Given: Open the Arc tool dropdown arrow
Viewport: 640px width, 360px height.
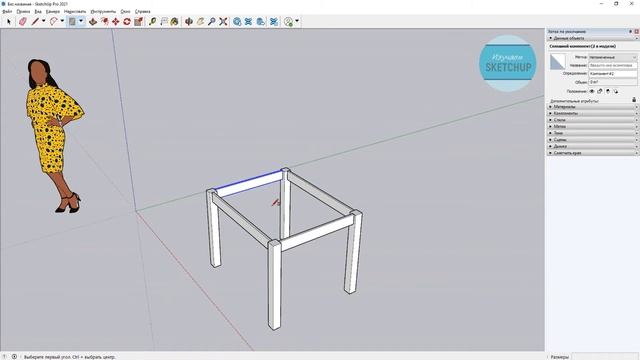Looking at the screenshot, I should 62,21.
